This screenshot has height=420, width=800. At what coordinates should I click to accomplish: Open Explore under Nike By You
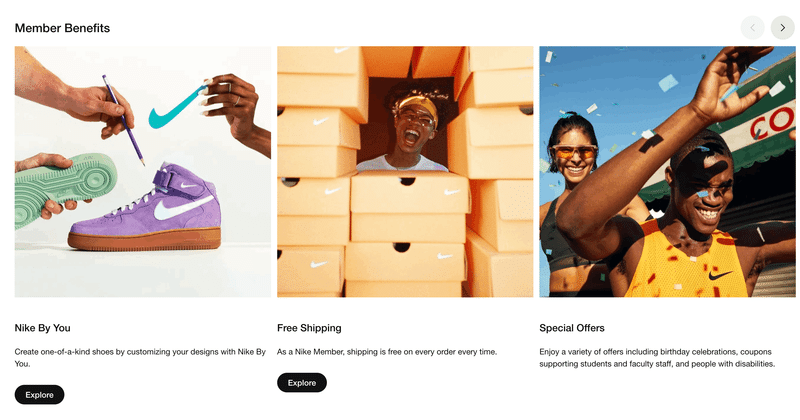coord(39,394)
